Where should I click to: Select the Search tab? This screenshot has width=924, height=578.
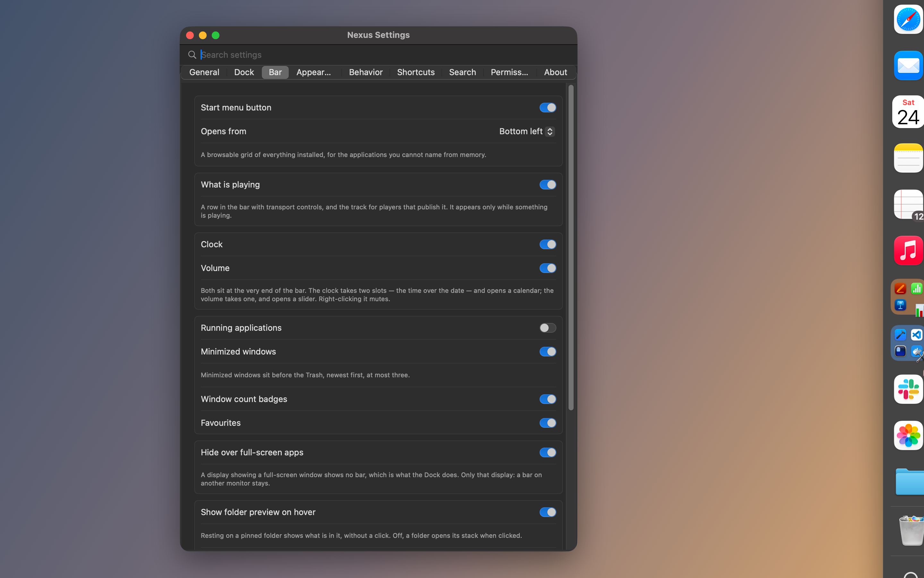462,72
